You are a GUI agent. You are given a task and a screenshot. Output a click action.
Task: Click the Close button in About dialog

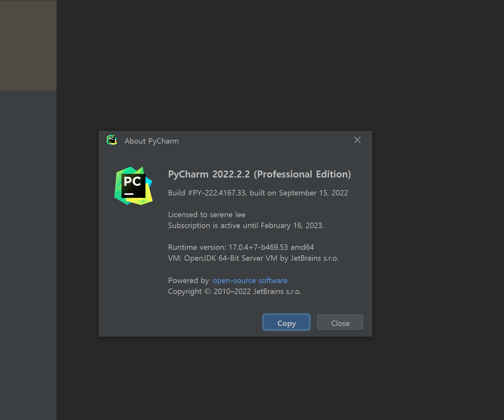[x=340, y=322]
